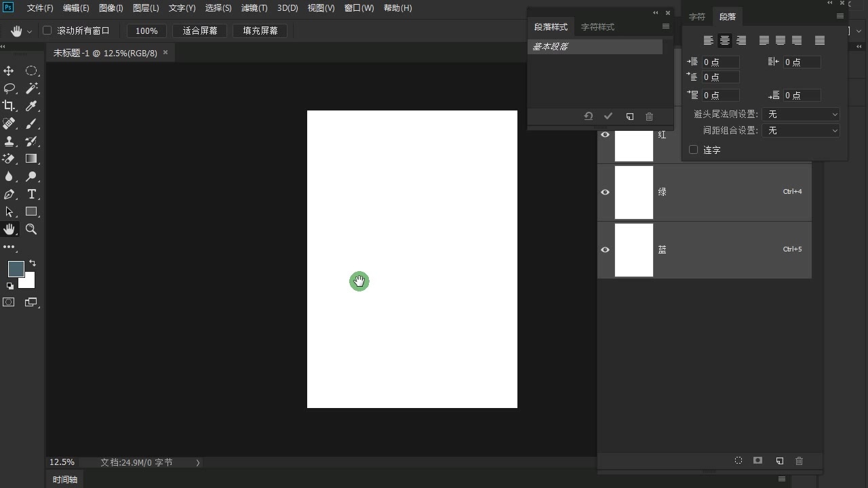Select the Clone Stamp tool
The width and height of the screenshot is (868, 488).
[9, 141]
